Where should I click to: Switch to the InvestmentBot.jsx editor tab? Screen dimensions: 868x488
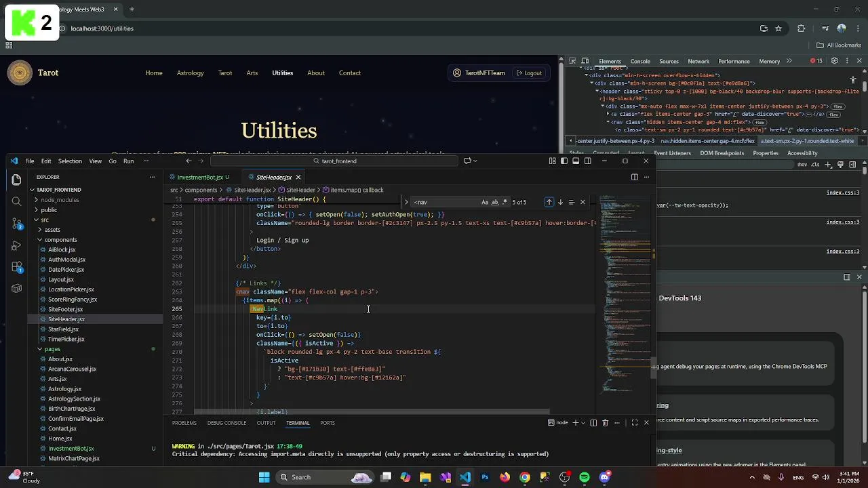pyautogui.click(x=199, y=178)
